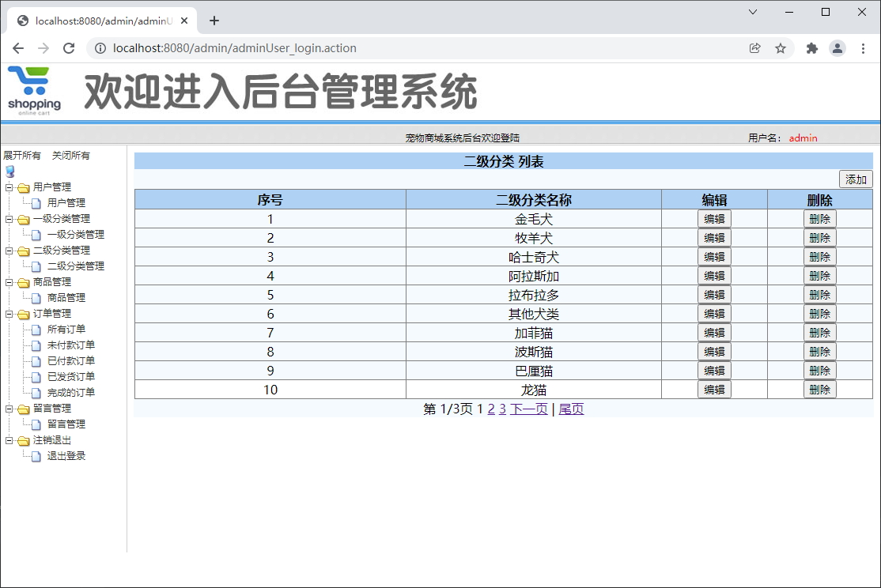Open a new browser tab

(x=214, y=21)
